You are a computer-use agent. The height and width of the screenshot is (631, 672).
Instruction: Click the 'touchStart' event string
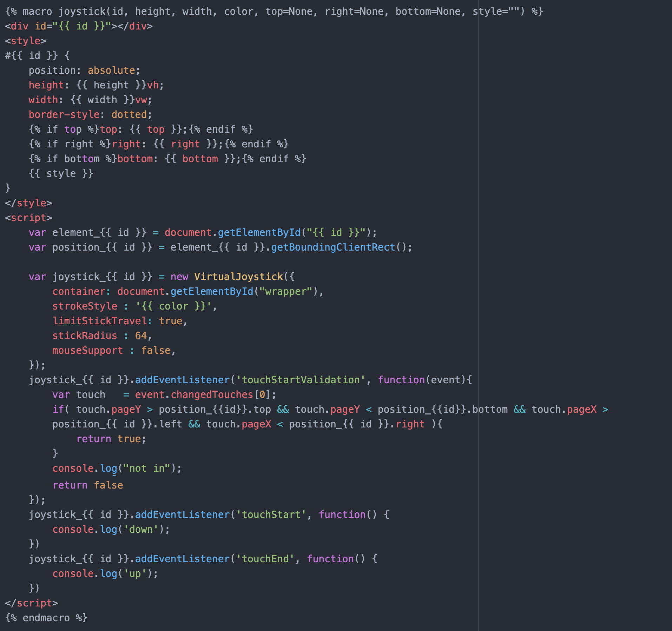[271, 515]
